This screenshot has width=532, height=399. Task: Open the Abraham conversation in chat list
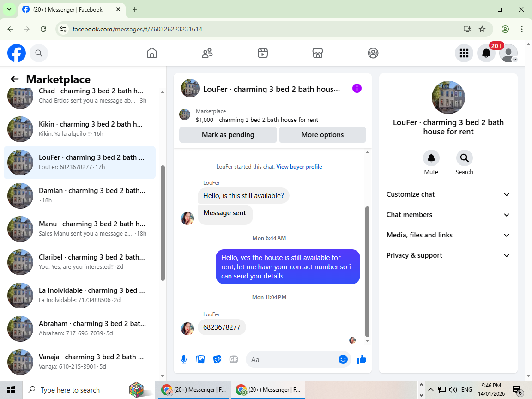[79, 329]
